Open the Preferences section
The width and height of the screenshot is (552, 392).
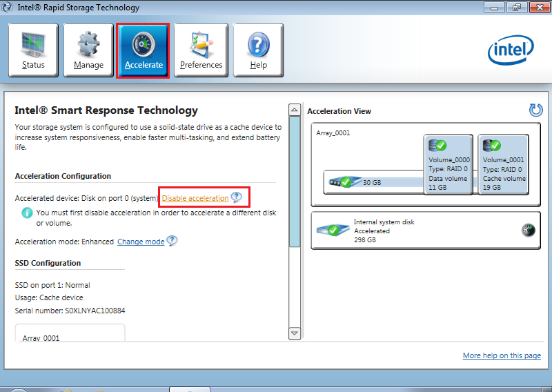(x=201, y=50)
